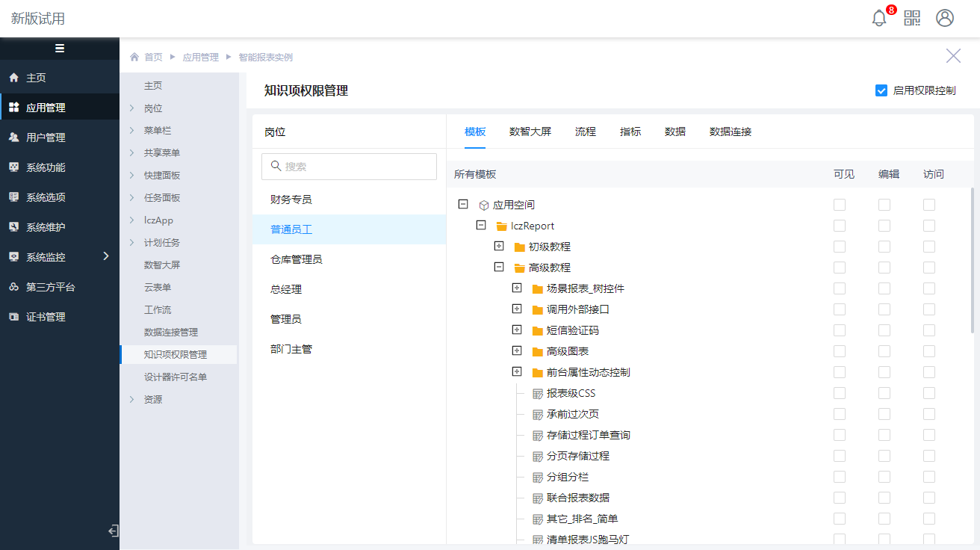Click the position search input field
Screen dimensions: 980x550
(349, 167)
